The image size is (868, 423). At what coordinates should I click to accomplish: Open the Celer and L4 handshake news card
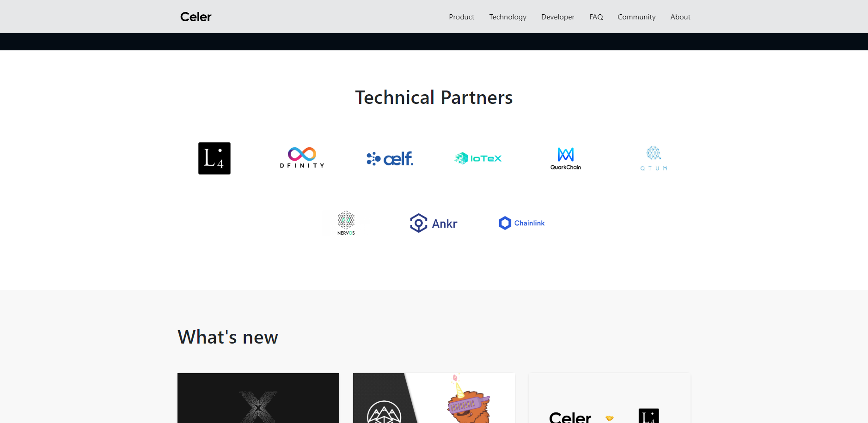coord(610,398)
